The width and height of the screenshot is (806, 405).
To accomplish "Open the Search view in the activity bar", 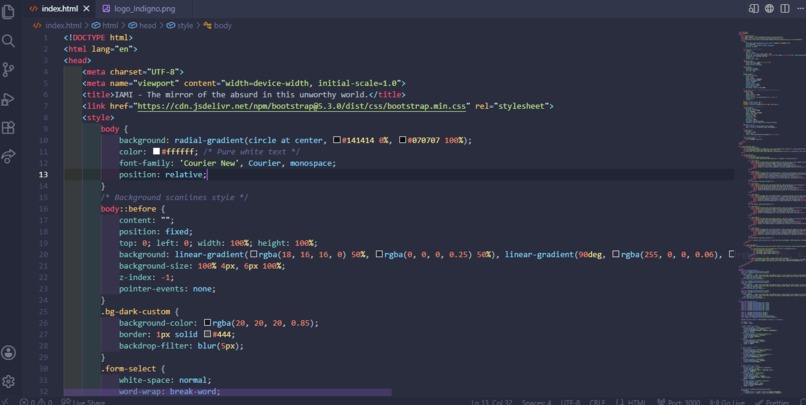I will coord(8,41).
